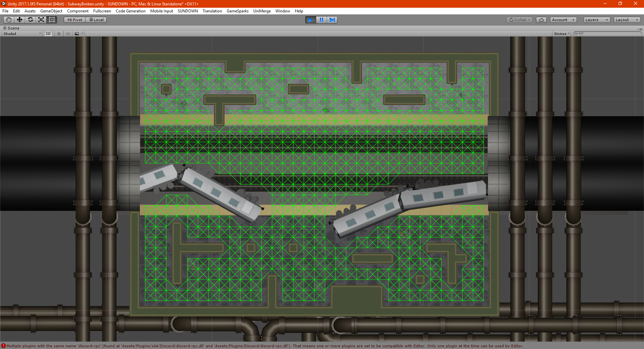Toggle scene audio speaker icon
Viewport: 644px width, 349px height.
pos(68,34)
